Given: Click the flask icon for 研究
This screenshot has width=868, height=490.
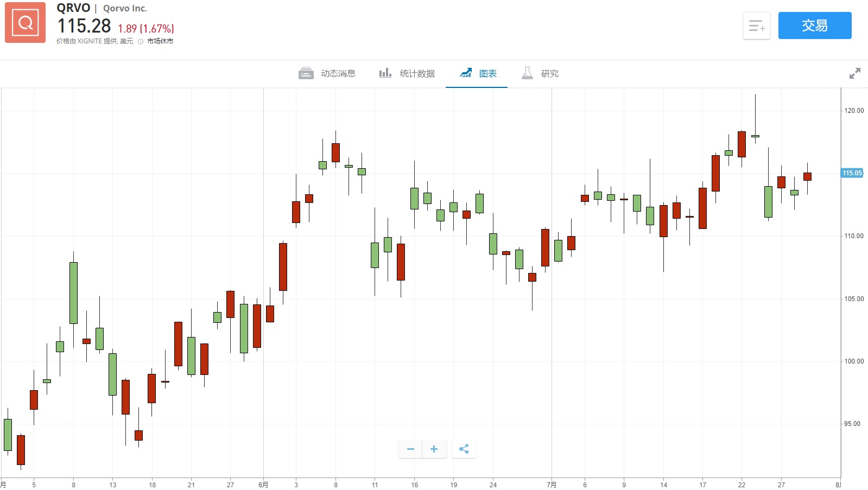Looking at the screenshot, I should (x=527, y=73).
